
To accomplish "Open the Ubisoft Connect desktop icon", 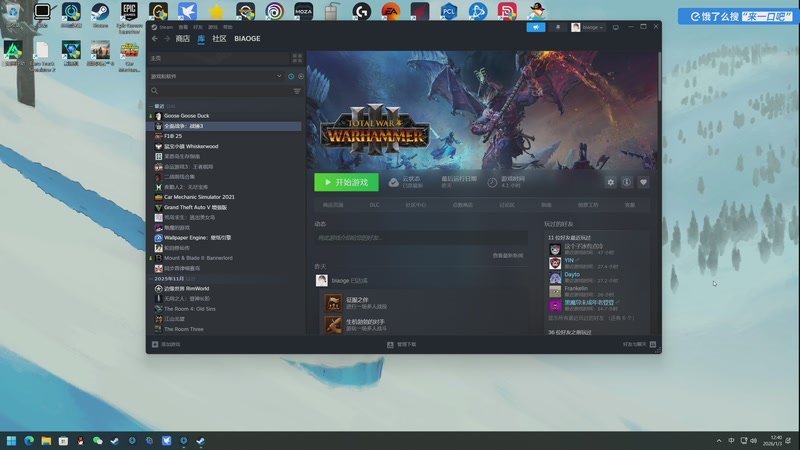I will pyautogui.click(x=274, y=11).
